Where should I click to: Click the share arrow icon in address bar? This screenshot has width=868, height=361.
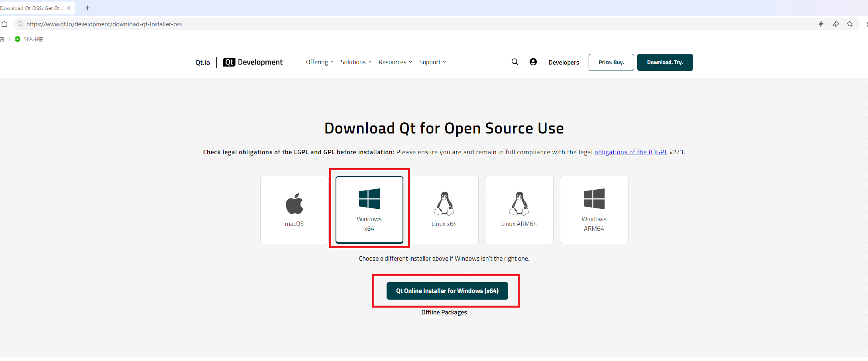pyautogui.click(x=836, y=24)
